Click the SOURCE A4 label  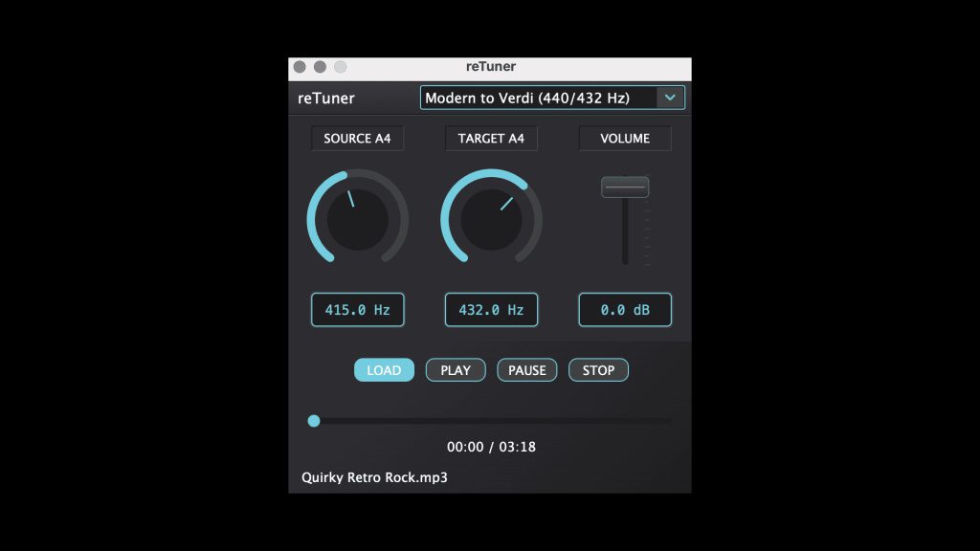click(357, 138)
